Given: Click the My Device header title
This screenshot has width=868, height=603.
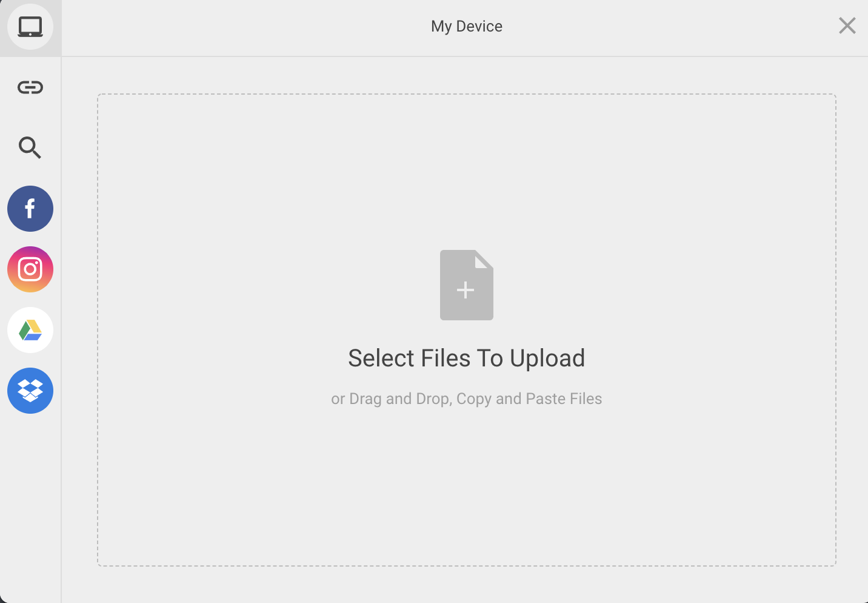Looking at the screenshot, I should tap(467, 26).
